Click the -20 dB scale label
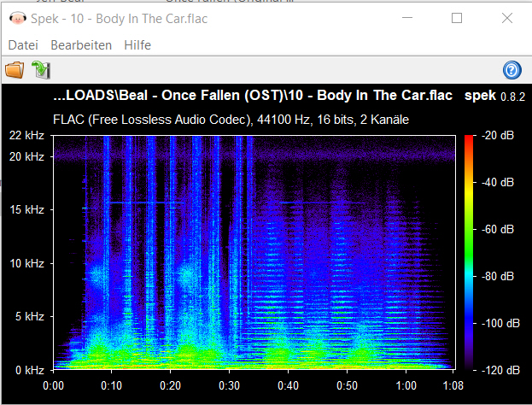The height and width of the screenshot is (405, 532). tap(498, 135)
